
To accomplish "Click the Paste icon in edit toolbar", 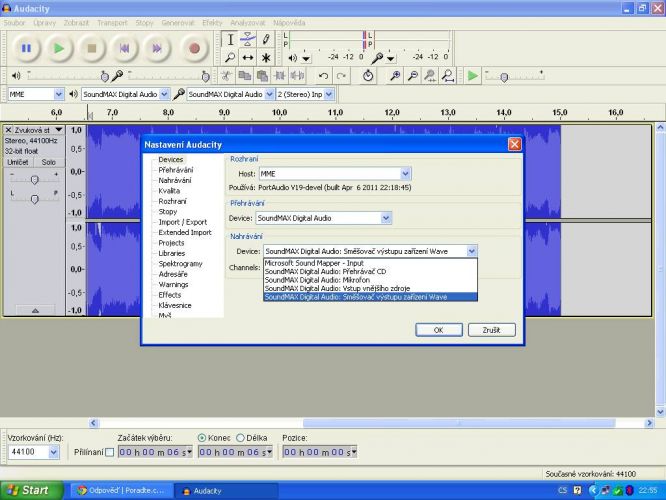I will [x=262, y=76].
